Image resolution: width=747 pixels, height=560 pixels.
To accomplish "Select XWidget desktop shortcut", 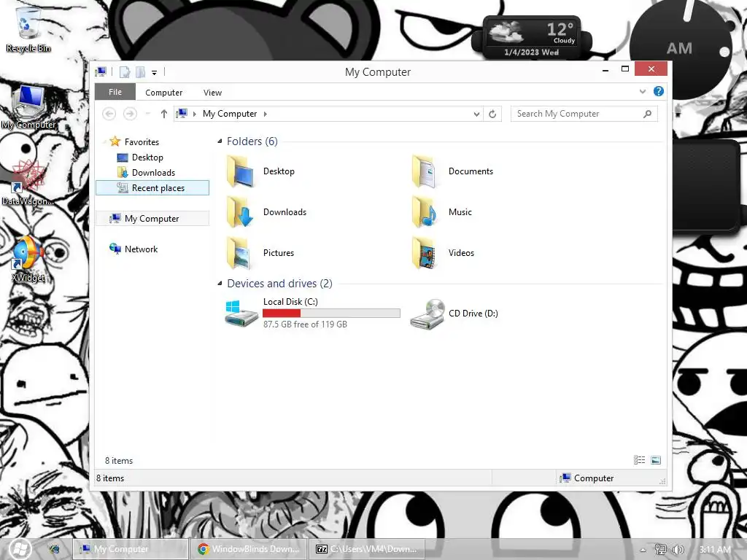I will coord(28,260).
